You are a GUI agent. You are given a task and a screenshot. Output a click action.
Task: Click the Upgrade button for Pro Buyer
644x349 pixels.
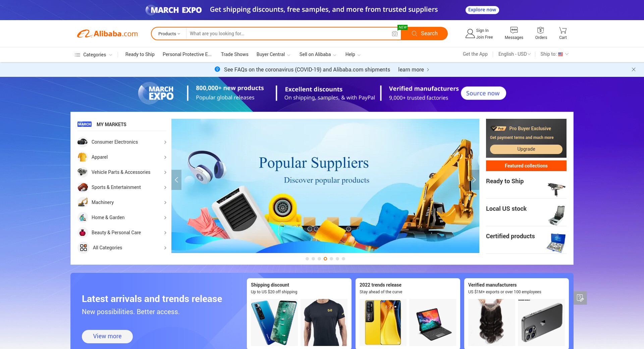pos(526,149)
